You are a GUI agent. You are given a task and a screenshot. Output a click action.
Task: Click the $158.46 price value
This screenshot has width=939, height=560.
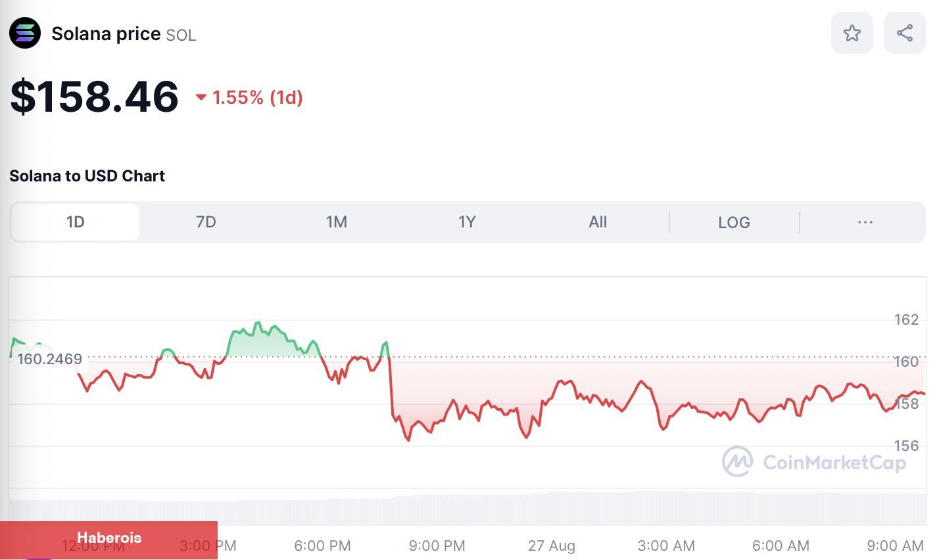pos(94,97)
